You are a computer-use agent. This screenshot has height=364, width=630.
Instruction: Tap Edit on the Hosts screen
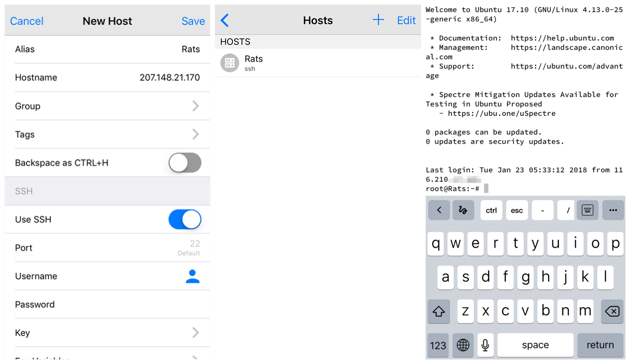tap(406, 20)
